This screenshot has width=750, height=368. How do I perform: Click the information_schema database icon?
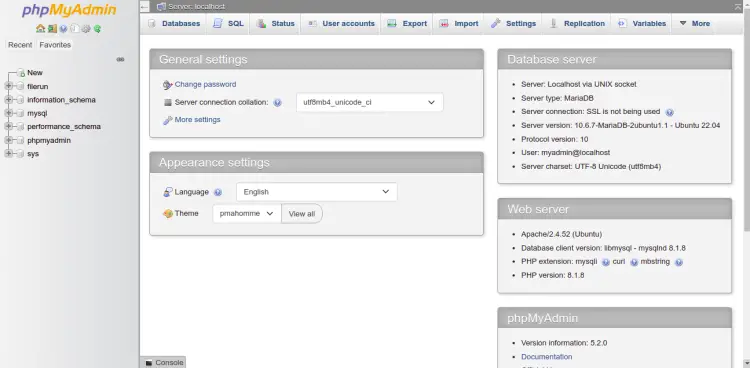click(x=20, y=100)
